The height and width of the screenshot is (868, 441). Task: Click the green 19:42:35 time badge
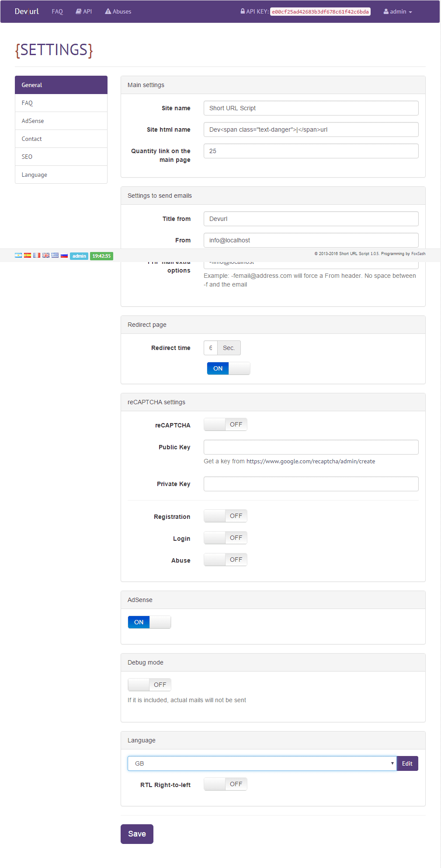coord(101,256)
